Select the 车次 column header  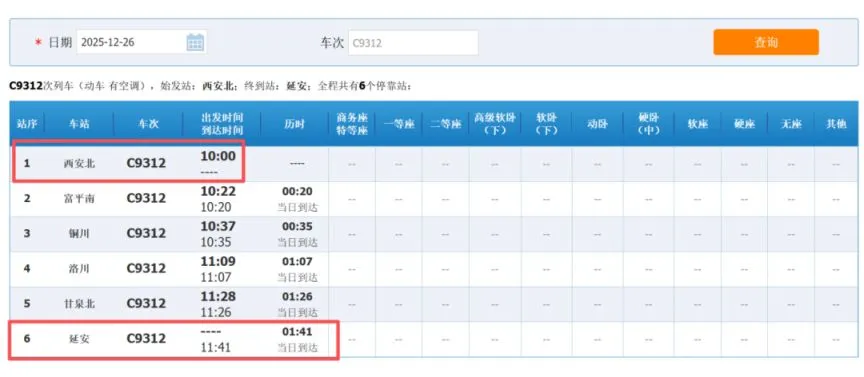148,124
